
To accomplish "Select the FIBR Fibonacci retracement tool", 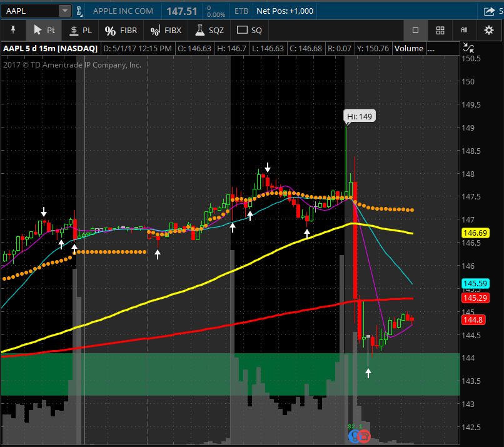I will (x=121, y=30).
